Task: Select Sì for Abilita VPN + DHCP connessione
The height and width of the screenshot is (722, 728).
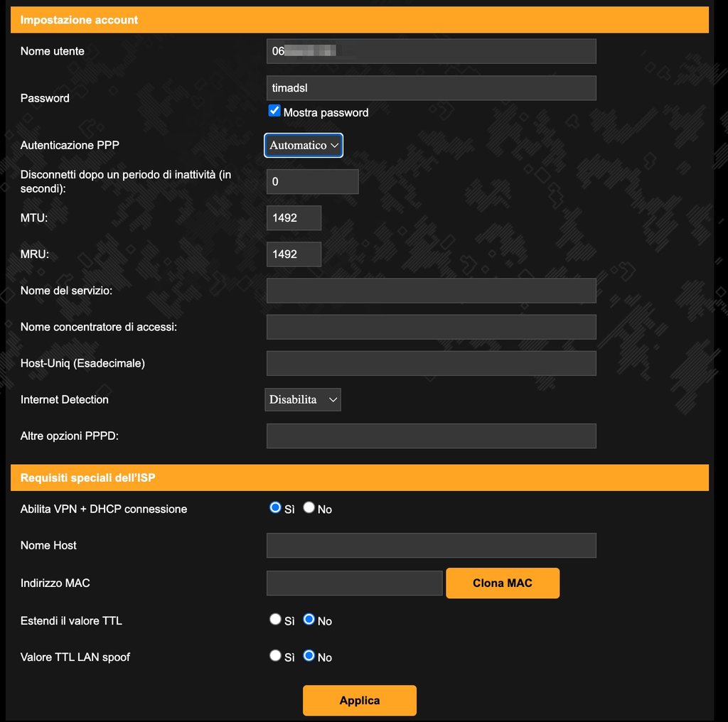Action: click(275, 507)
